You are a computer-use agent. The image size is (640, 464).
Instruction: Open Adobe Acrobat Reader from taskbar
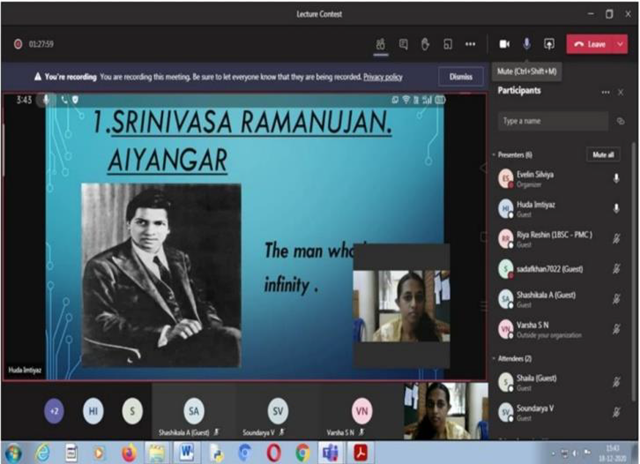click(360, 453)
